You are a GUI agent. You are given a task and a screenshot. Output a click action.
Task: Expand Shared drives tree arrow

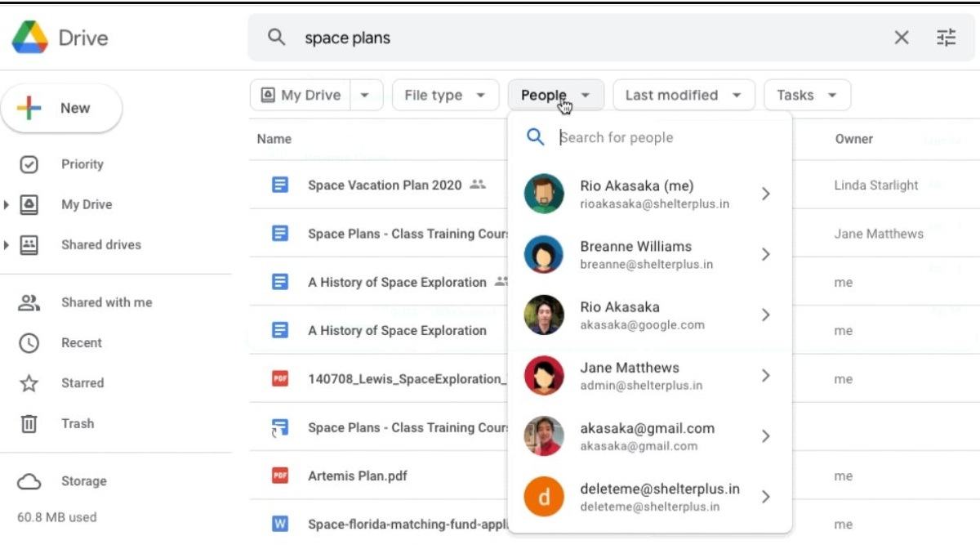coord(7,245)
